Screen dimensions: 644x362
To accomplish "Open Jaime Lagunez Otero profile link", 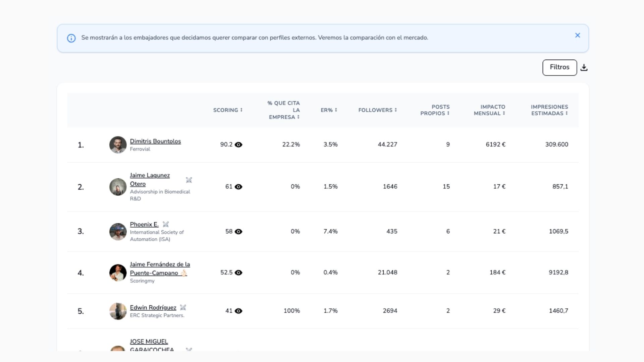I will point(150,179).
